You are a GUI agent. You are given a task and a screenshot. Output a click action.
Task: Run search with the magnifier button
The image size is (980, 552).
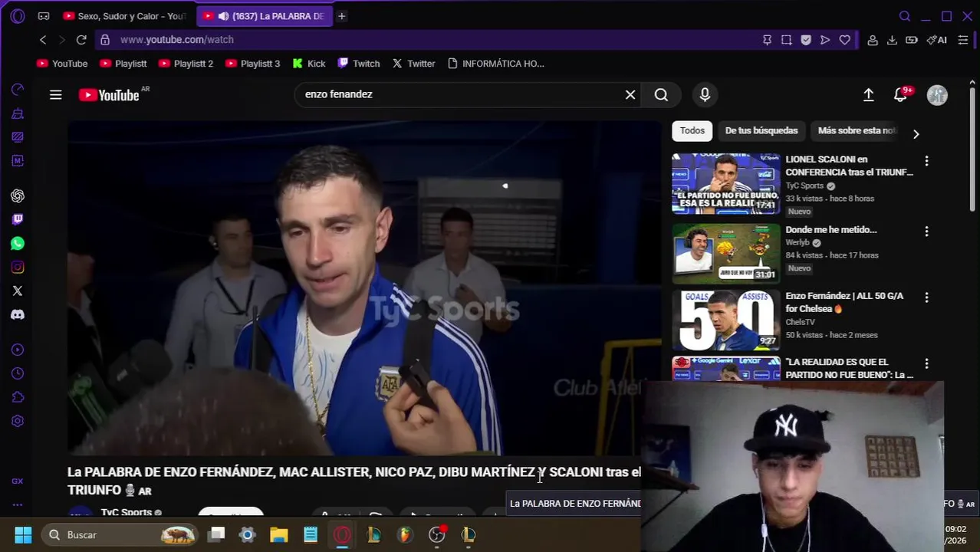[x=661, y=94]
